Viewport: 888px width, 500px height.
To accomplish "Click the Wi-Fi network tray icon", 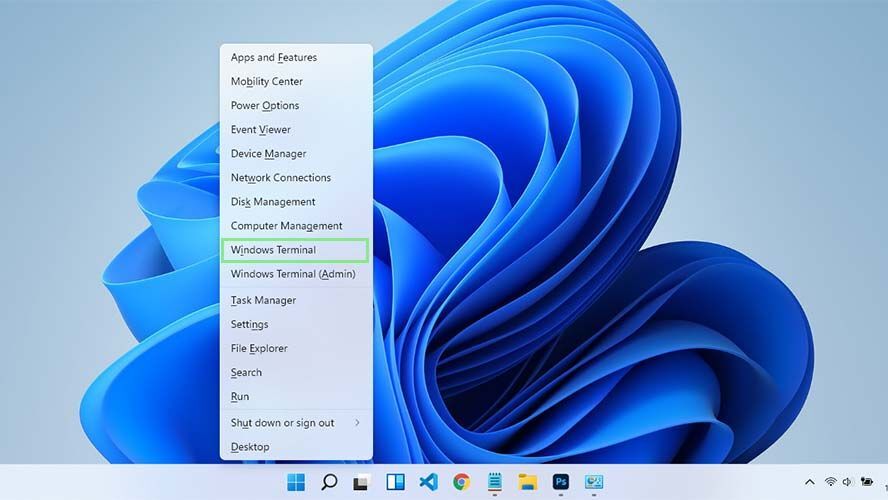I will tap(830, 482).
